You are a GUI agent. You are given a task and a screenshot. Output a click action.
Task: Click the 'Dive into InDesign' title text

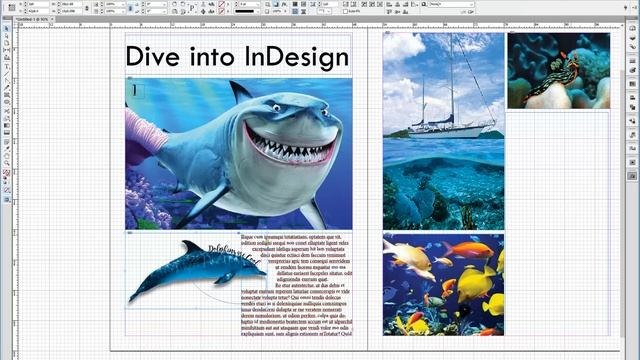237,57
